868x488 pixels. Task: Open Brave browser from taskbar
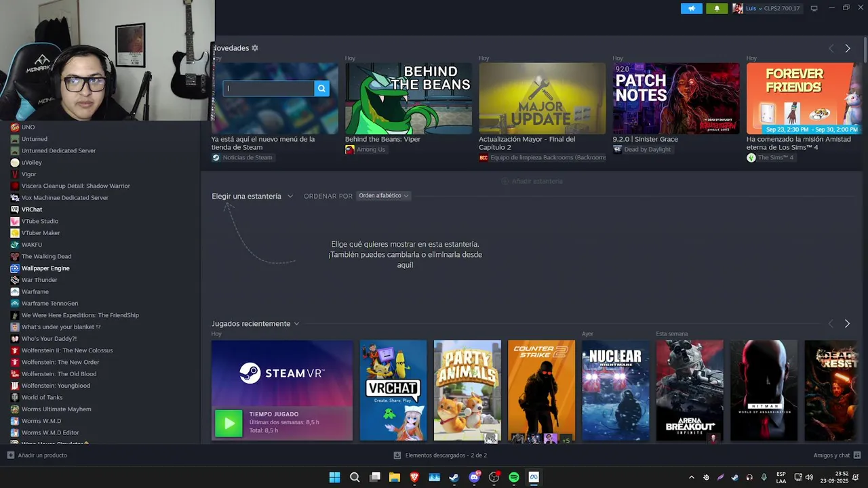(x=414, y=477)
